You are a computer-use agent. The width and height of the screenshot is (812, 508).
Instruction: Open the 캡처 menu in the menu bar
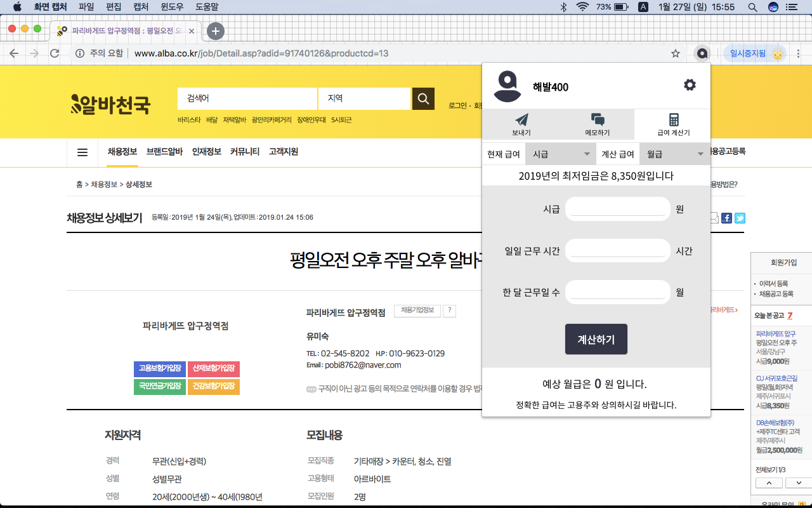pyautogui.click(x=141, y=7)
